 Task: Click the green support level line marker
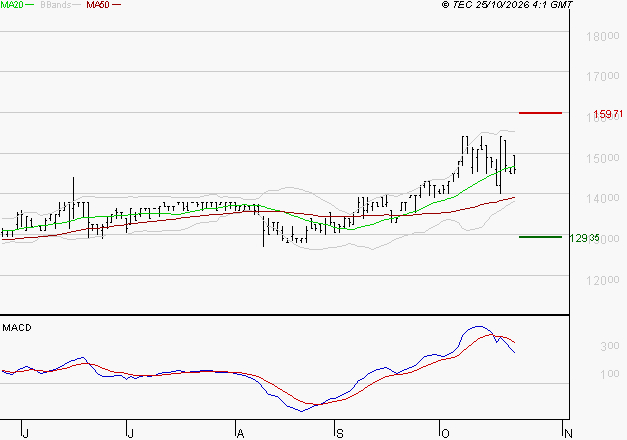pos(540,237)
